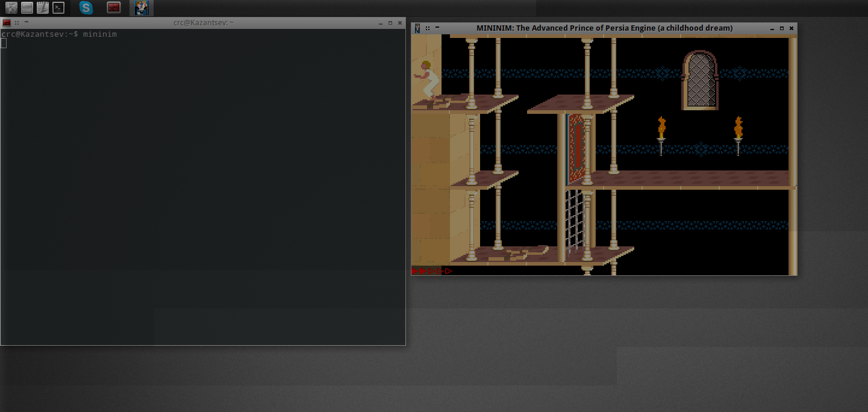Minimize the terminal window
This screenshot has height=412, width=868.
point(381,23)
